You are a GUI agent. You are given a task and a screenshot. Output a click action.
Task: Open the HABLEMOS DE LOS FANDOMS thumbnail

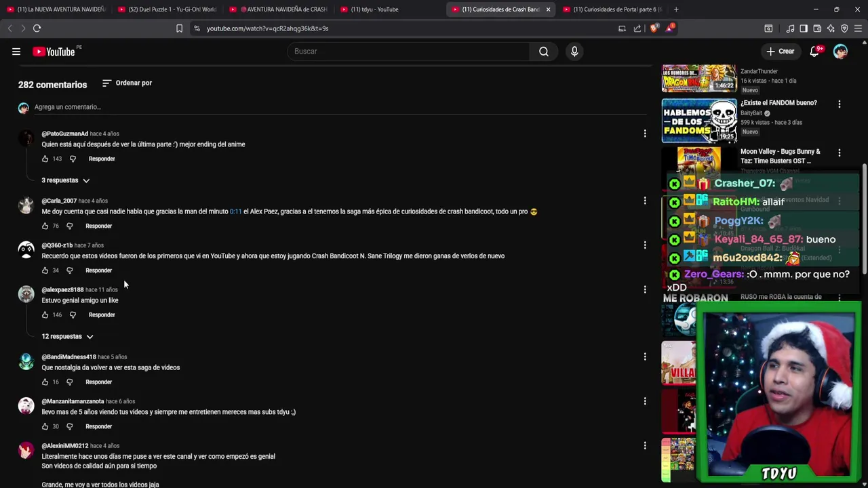click(699, 121)
